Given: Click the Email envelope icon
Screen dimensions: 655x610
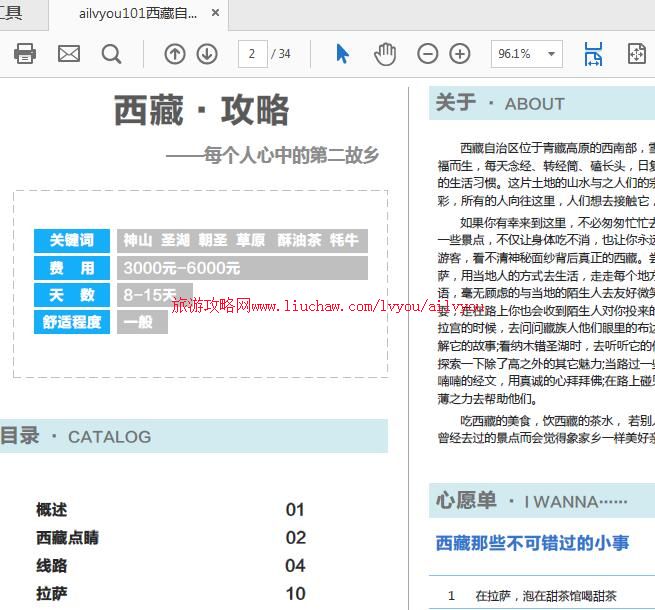Looking at the screenshot, I should (x=69, y=54).
